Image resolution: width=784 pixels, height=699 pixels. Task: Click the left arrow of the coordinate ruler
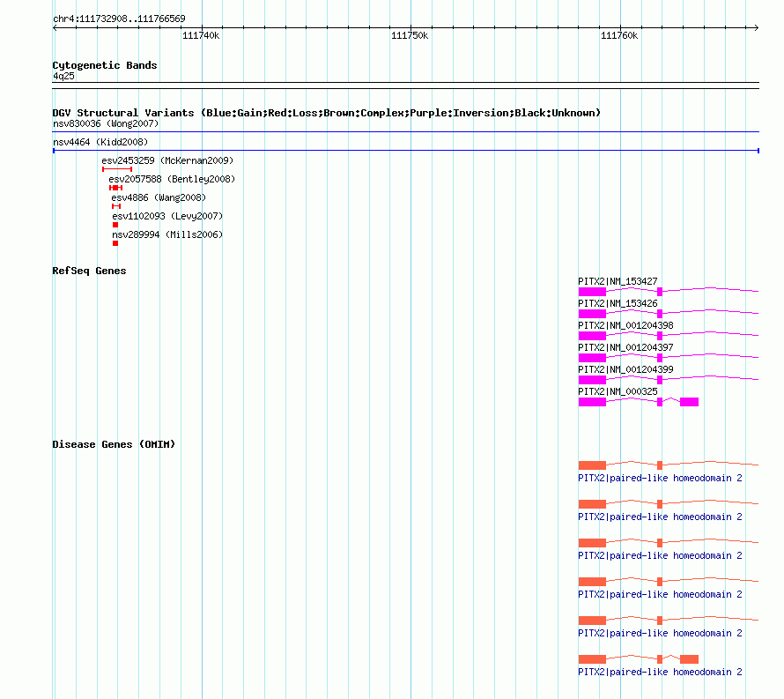coord(55,28)
